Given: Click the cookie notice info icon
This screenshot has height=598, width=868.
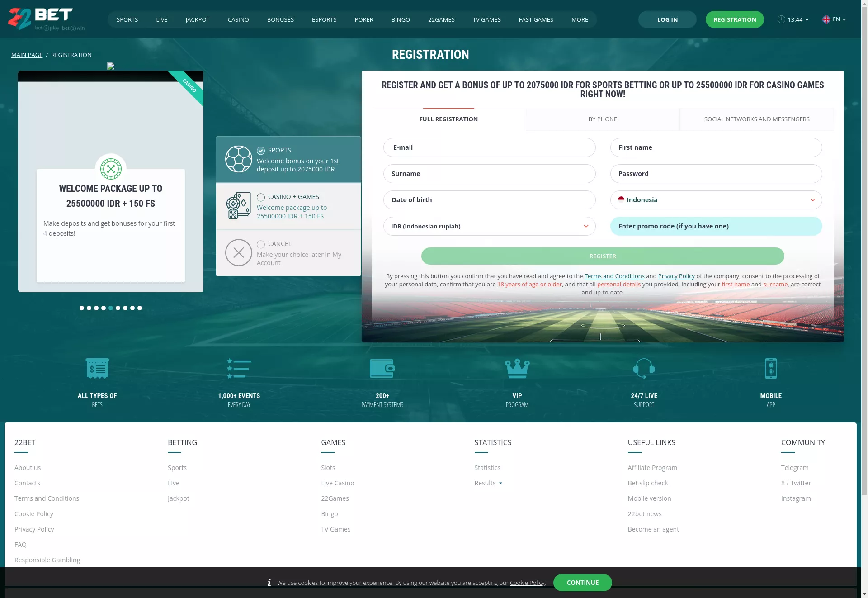Looking at the screenshot, I should (269, 583).
